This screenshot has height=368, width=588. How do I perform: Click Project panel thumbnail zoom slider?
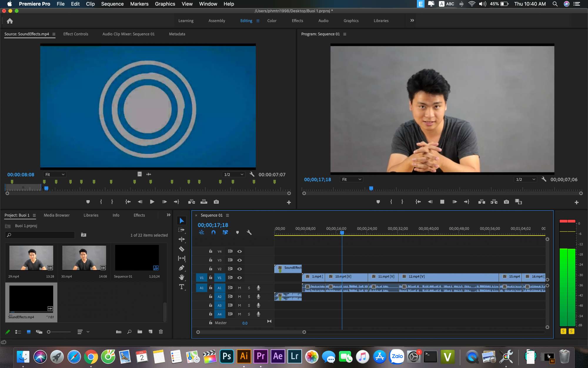(x=59, y=332)
